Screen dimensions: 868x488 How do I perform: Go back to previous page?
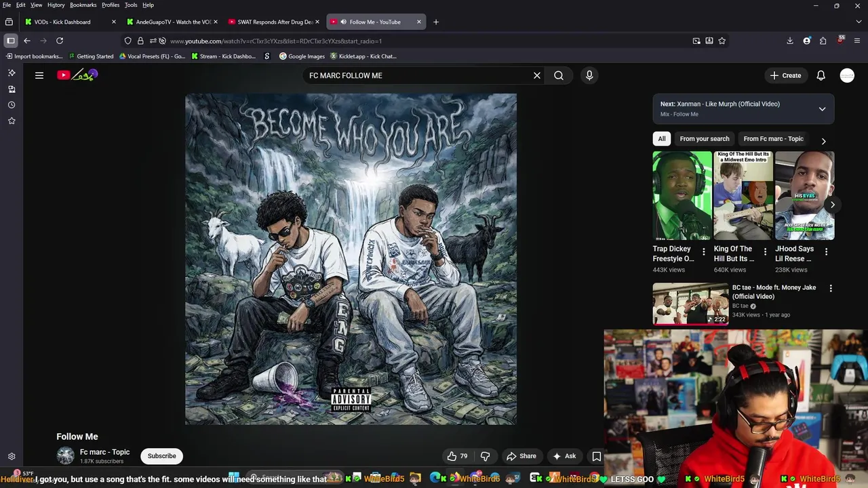pyautogui.click(x=27, y=41)
